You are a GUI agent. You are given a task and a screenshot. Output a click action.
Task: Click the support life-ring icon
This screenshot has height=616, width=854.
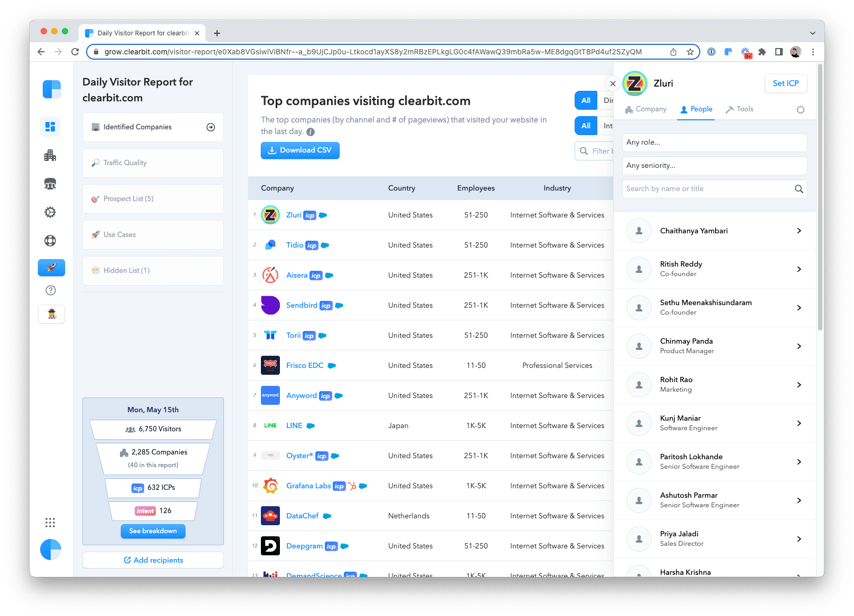pyautogui.click(x=50, y=240)
